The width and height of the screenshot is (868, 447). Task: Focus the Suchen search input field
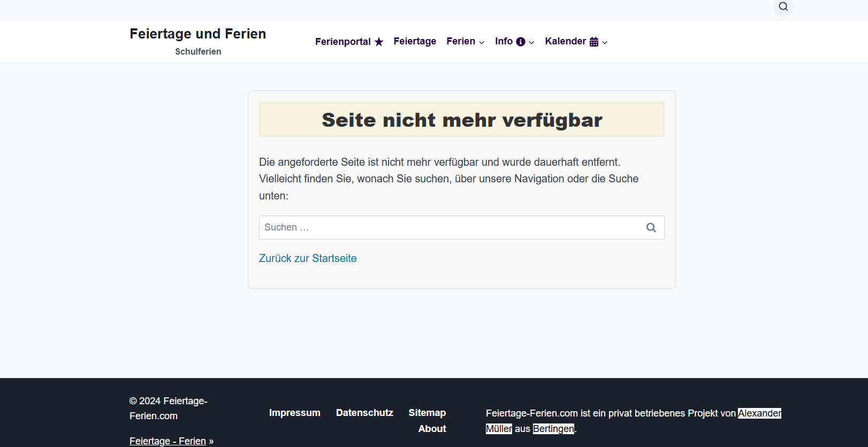coord(450,228)
